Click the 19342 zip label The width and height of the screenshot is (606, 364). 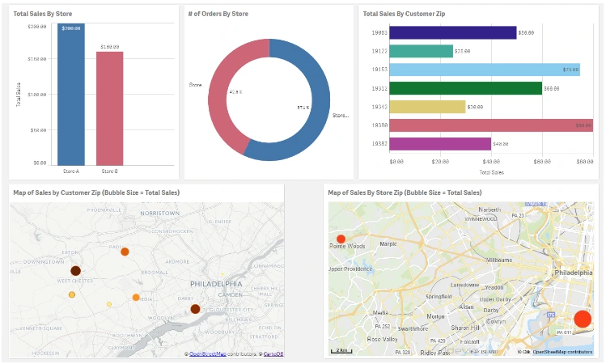click(379, 107)
